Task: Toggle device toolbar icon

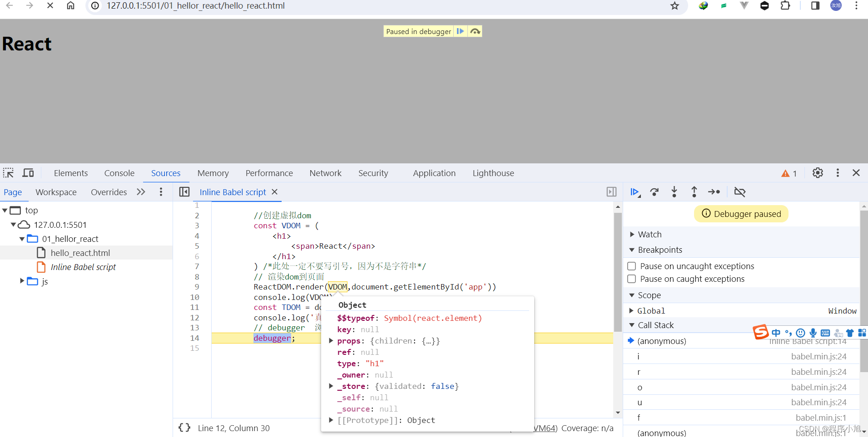Action: (x=28, y=173)
